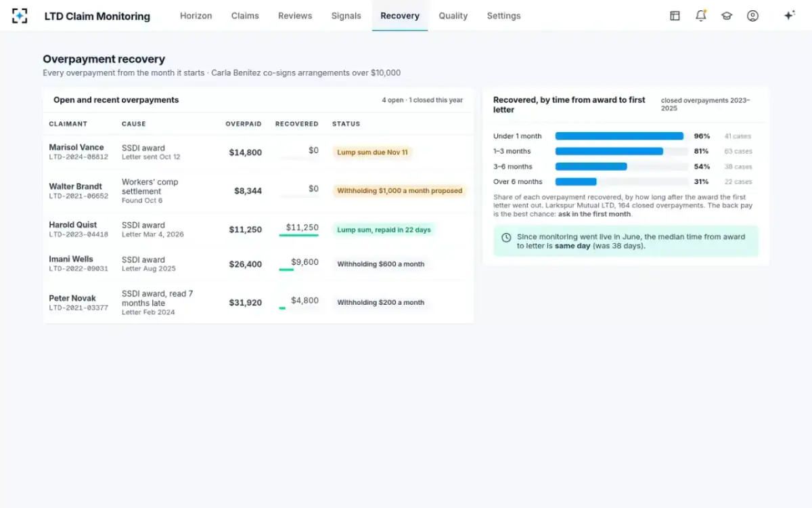Click 'Withholding $200 a month' status badge
812x508 pixels.
[381, 303]
